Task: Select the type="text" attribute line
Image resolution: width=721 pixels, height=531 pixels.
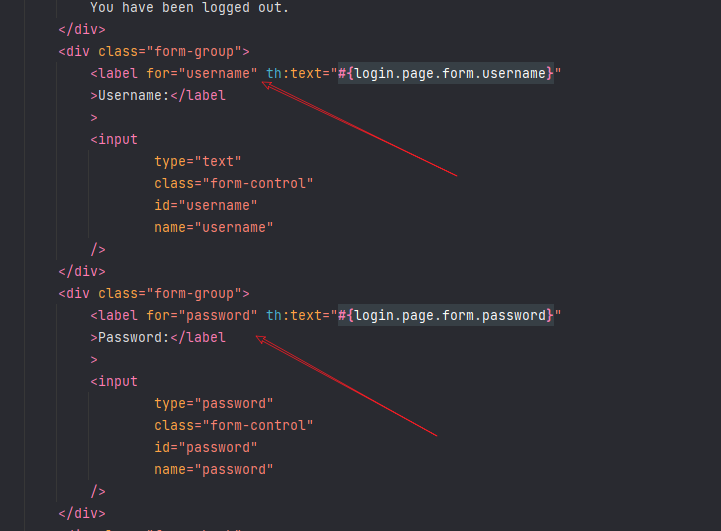Action: 198,162
